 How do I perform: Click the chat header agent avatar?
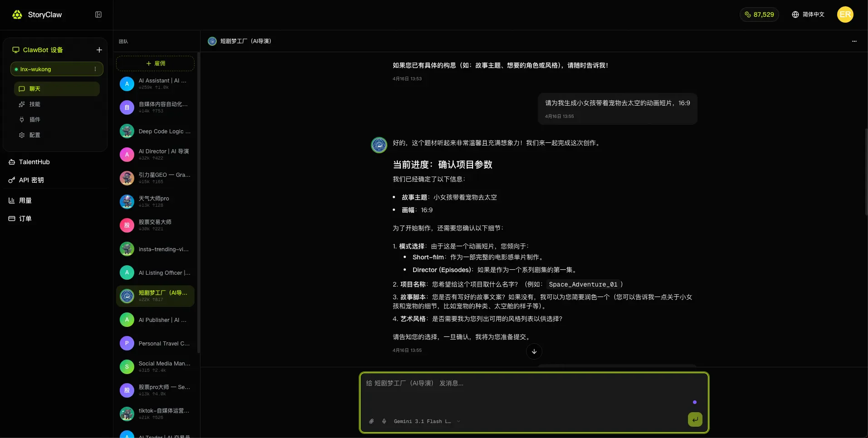(x=212, y=41)
